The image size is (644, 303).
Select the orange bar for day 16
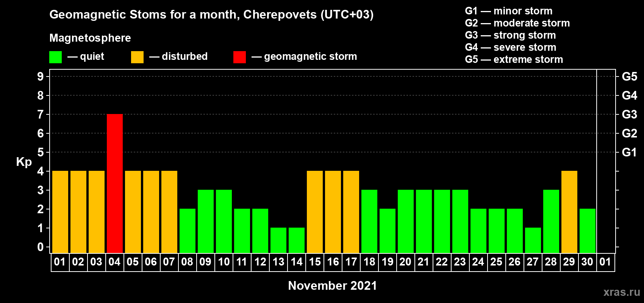(x=333, y=212)
